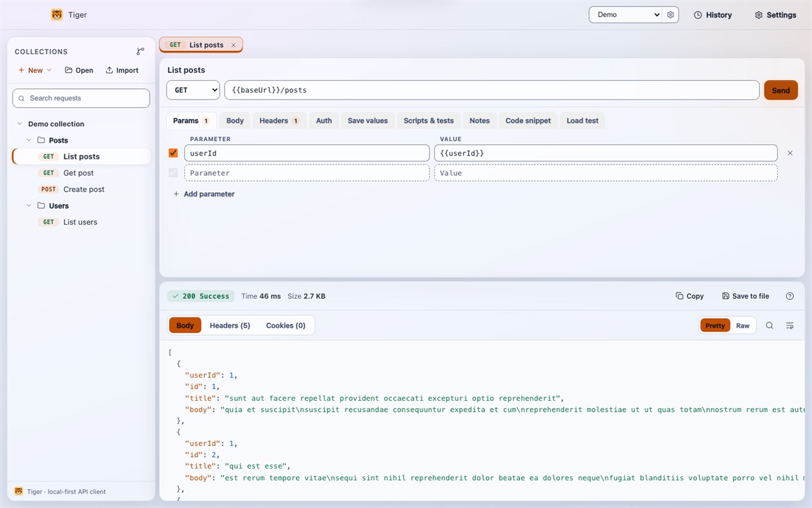This screenshot has height=508, width=812.
Task: Click the empty Parameter placeholder field
Action: coord(307,173)
